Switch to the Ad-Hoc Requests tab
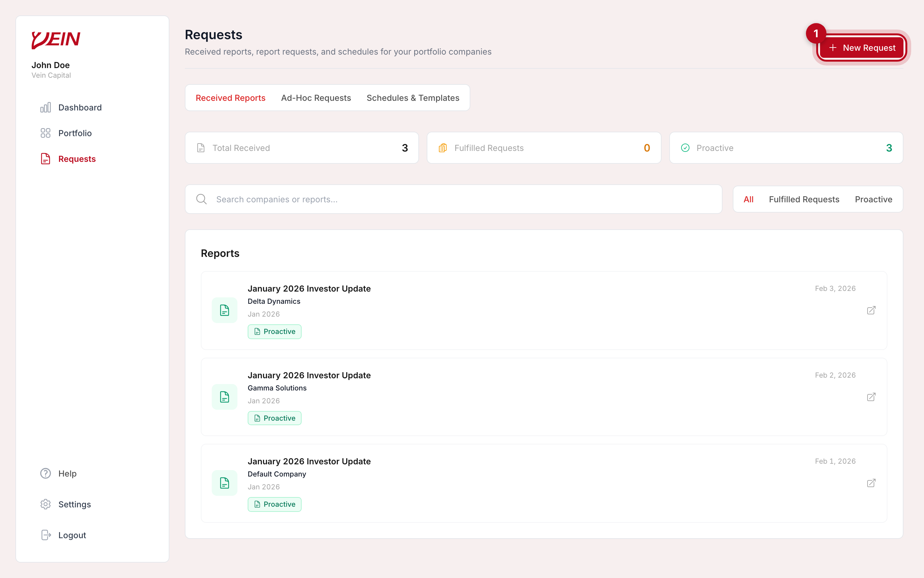This screenshot has height=578, width=924. click(x=316, y=98)
